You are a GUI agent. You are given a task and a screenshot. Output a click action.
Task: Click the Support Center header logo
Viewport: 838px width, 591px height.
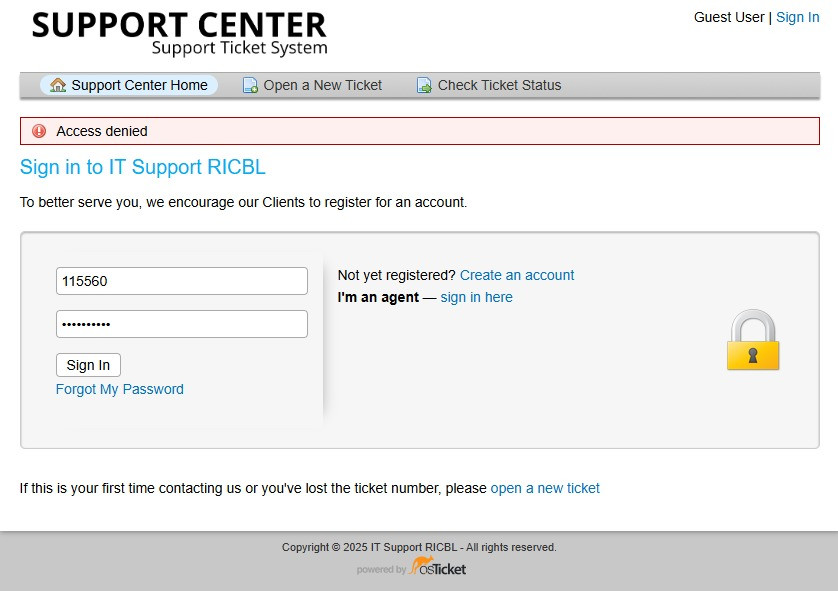(179, 33)
